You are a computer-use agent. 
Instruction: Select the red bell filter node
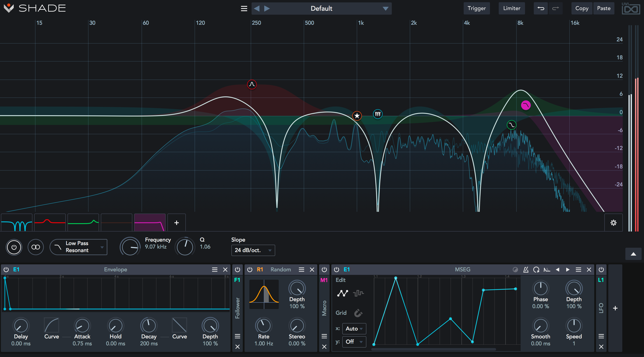point(252,85)
